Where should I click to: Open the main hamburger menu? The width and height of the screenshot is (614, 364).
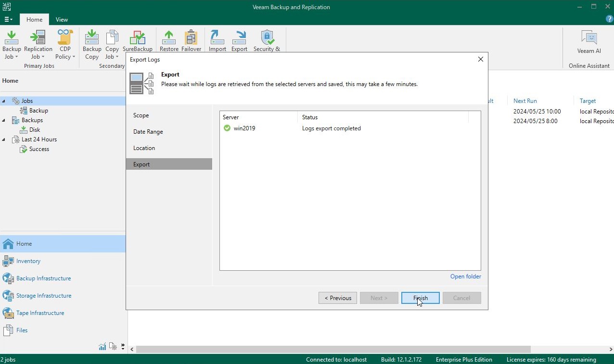click(x=8, y=19)
